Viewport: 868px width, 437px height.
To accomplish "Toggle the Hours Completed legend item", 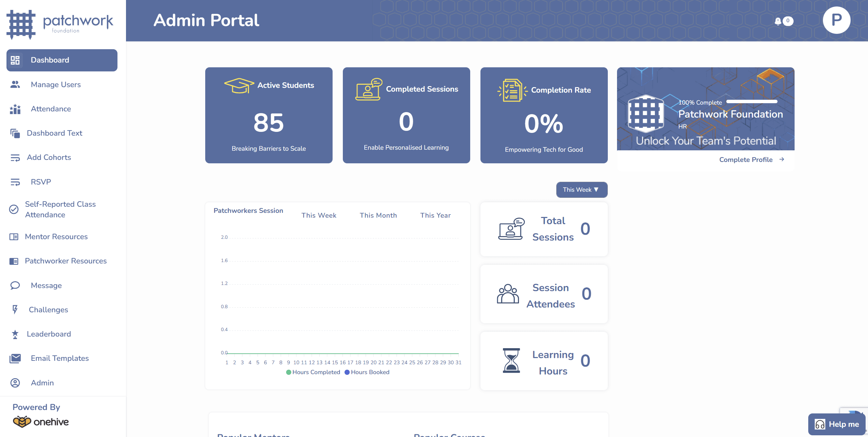I will click(x=313, y=372).
